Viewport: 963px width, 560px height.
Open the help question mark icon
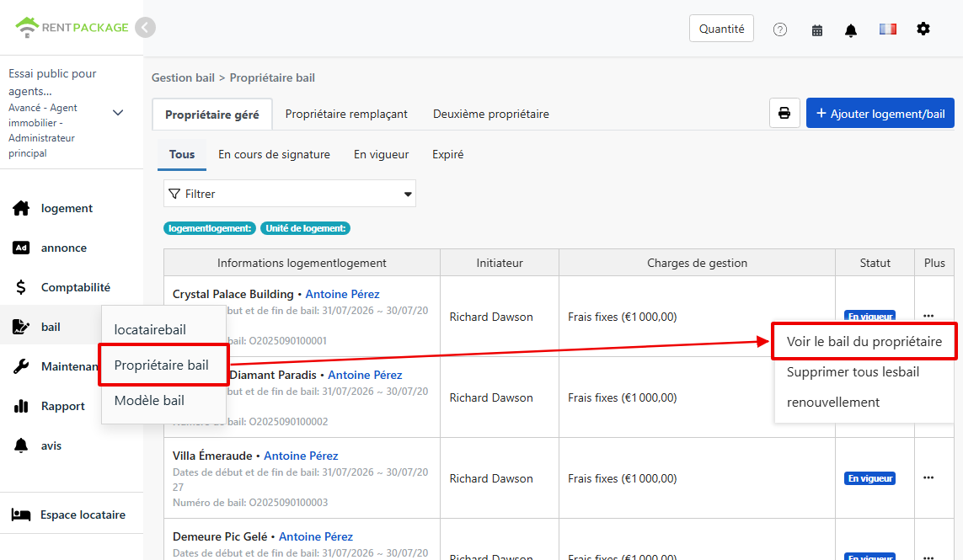780,29
